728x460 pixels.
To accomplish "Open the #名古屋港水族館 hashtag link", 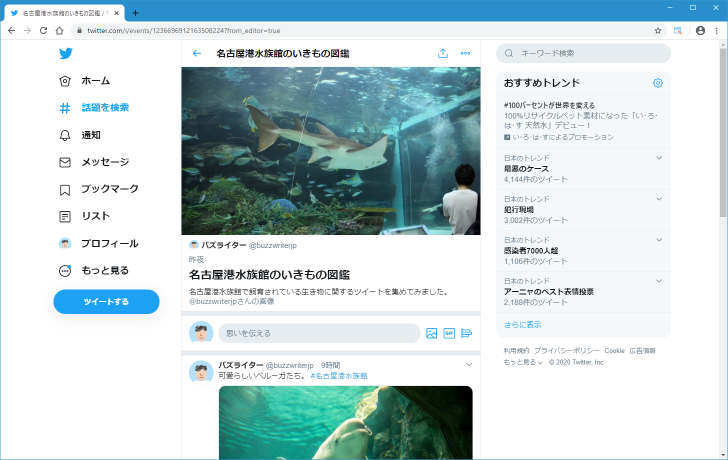I will (x=339, y=376).
